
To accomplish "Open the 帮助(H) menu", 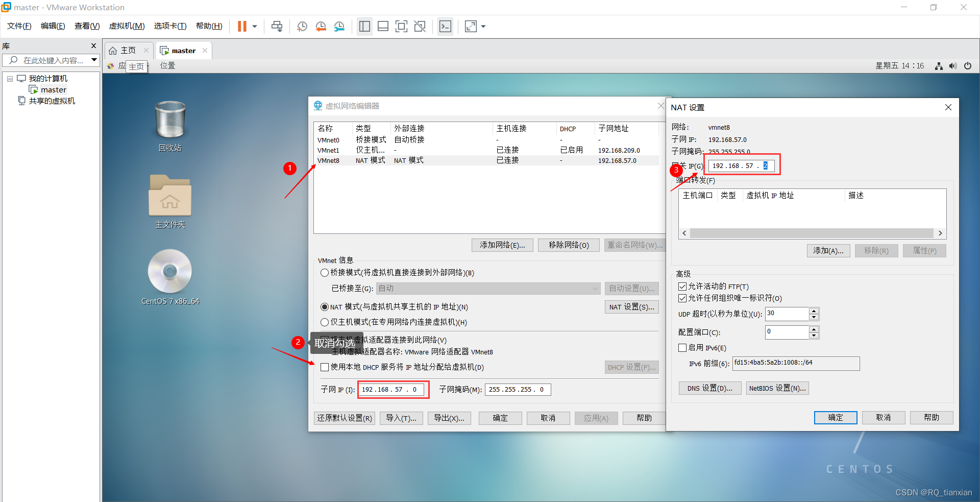I will pyautogui.click(x=209, y=26).
